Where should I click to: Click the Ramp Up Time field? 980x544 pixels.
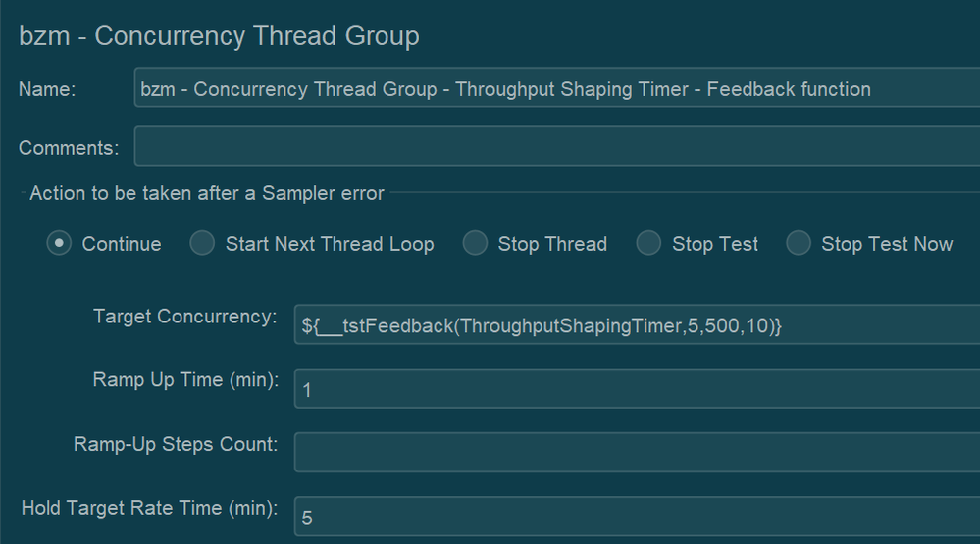[x=637, y=388]
